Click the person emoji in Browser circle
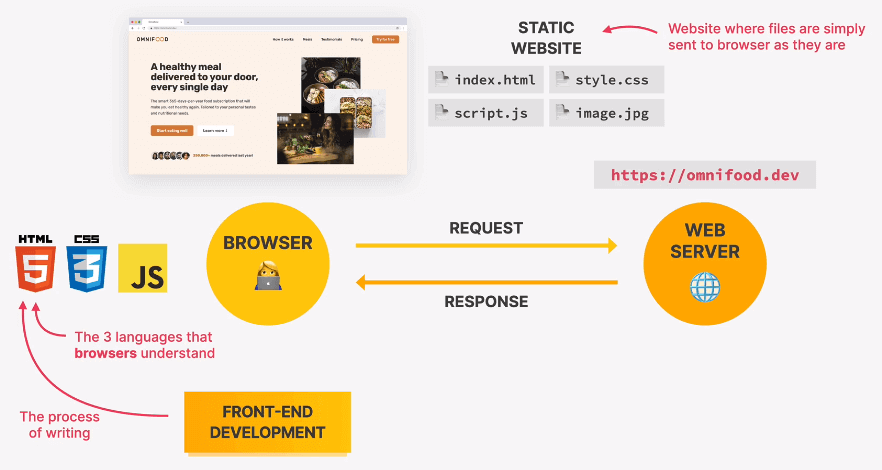The width and height of the screenshot is (882, 470). pos(267,273)
